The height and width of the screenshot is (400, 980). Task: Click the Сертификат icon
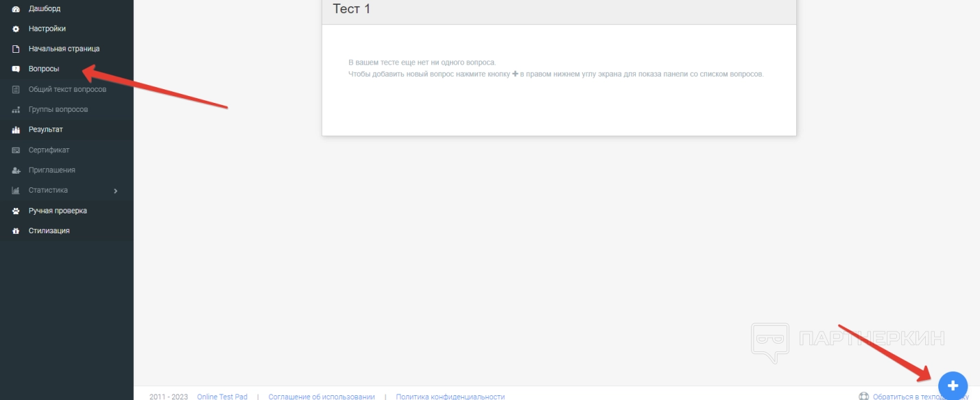pyautogui.click(x=16, y=150)
